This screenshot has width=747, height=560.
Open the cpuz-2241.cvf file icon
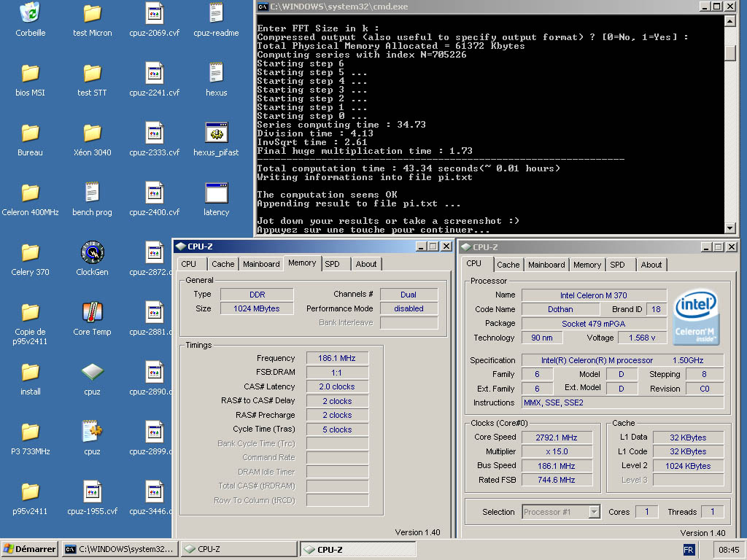(155, 74)
